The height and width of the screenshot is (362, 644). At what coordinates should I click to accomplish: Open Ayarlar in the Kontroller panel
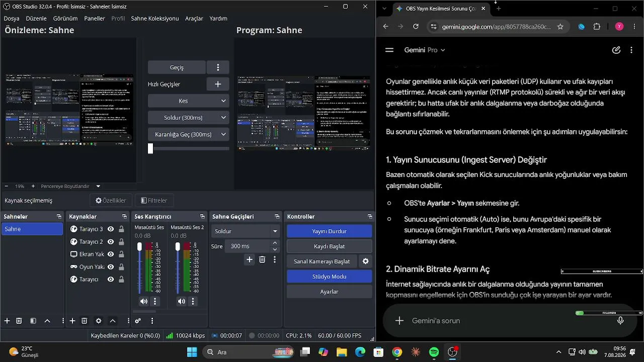point(330,292)
